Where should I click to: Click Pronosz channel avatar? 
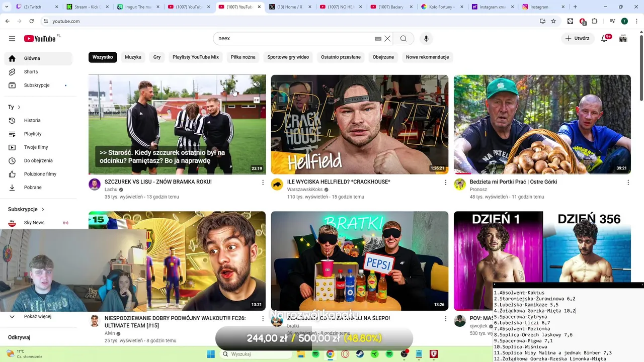tap(460, 184)
